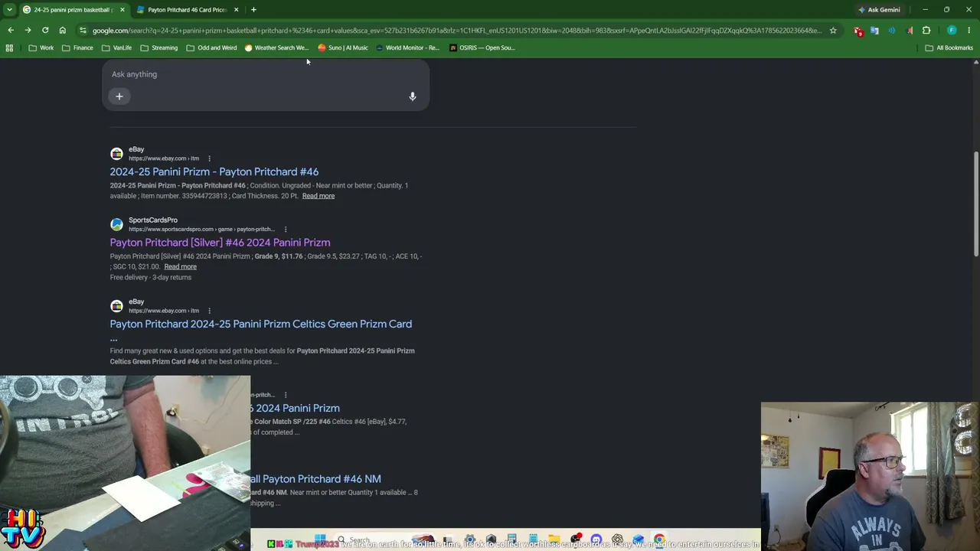Open the apps grid in bookmarks bar
This screenshot has width=980, height=551.
[9, 47]
